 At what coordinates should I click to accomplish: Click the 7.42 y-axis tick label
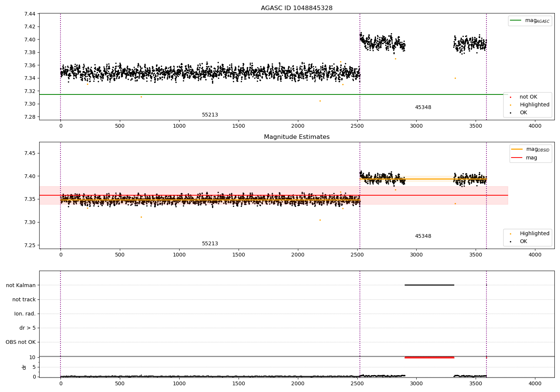tap(30, 27)
